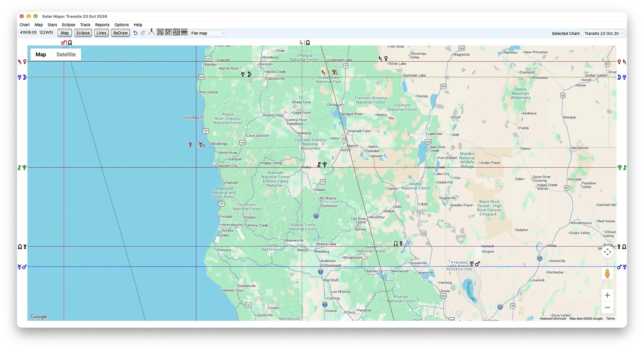The width and height of the screenshot is (644, 350).
Task: Click the ReDraw button
Action: (x=120, y=33)
